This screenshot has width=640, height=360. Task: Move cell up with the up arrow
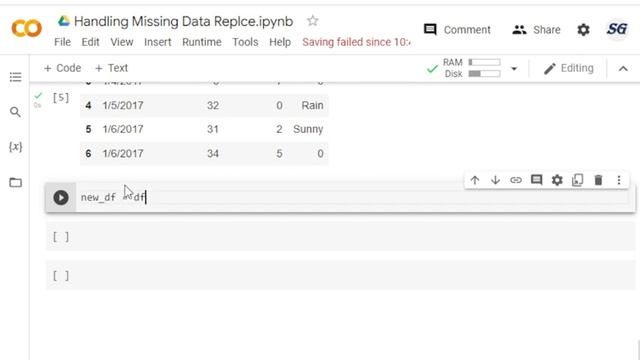475,180
